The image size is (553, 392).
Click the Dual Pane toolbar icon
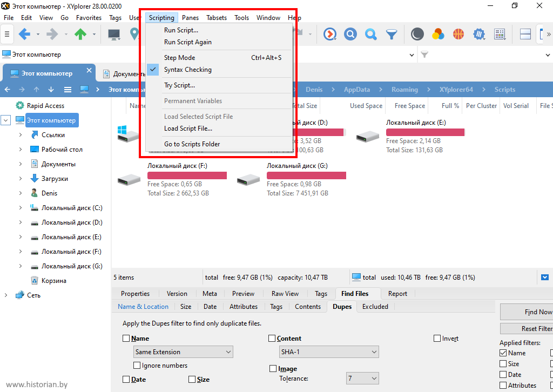pos(525,35)
